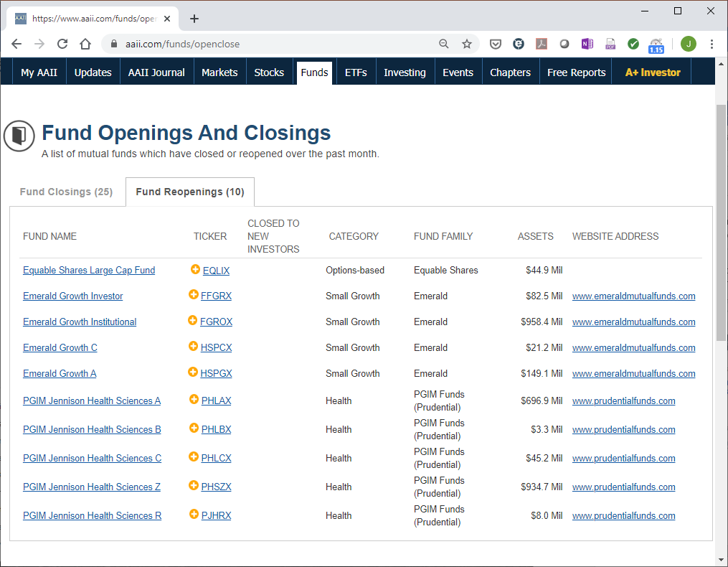Go to Stocks section
The height and width of the screenshot is (567, 728).
(269, 72)
